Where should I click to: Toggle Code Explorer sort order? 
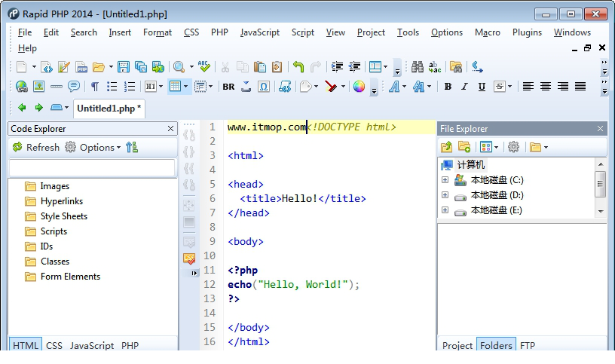tap(132, 147)
